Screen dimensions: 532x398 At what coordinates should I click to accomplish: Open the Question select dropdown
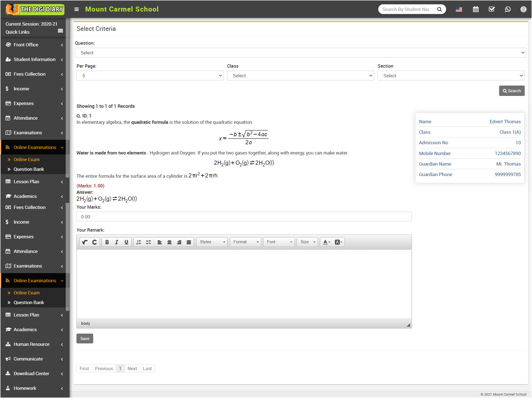tap(300, 53)
